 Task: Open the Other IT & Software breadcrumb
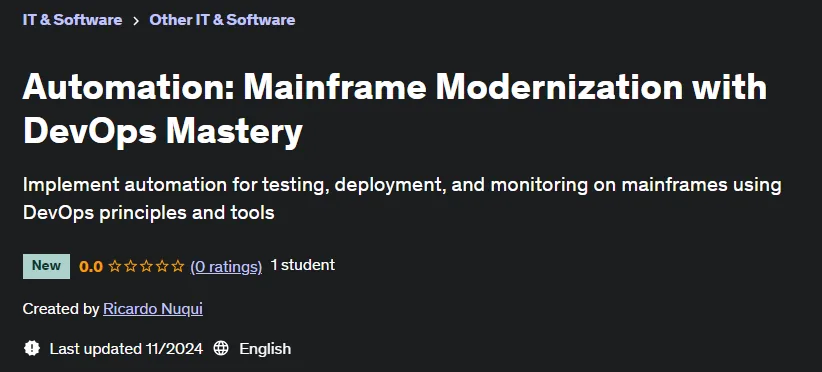(222, 20)
